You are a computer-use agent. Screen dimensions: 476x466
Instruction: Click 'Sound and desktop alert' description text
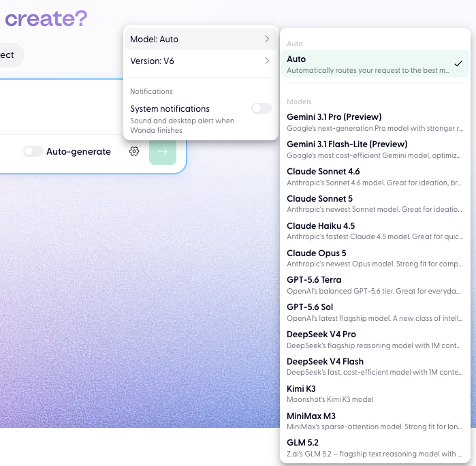[x=182, y=125]
